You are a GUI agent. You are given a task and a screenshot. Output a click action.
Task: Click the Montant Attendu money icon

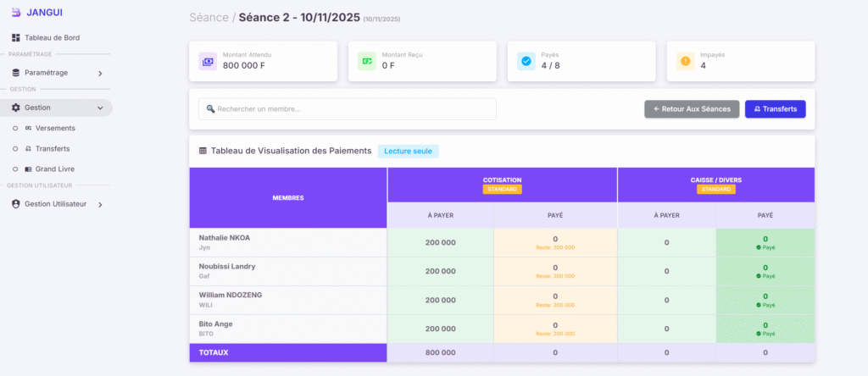tap(208, 61)
